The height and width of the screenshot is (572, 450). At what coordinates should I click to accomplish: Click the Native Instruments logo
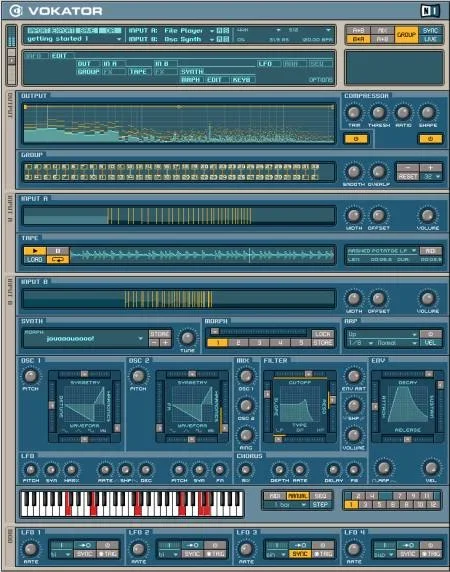click(430, 11)
